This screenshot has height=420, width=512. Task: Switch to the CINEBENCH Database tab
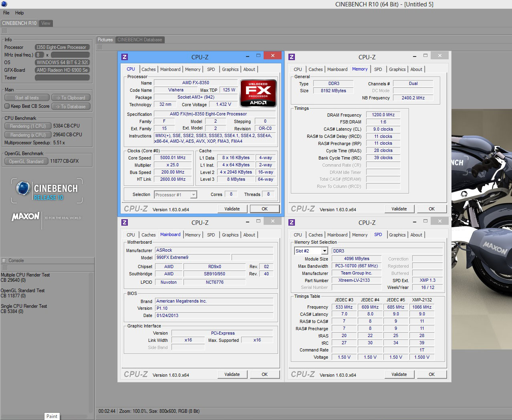coord(139,40)
